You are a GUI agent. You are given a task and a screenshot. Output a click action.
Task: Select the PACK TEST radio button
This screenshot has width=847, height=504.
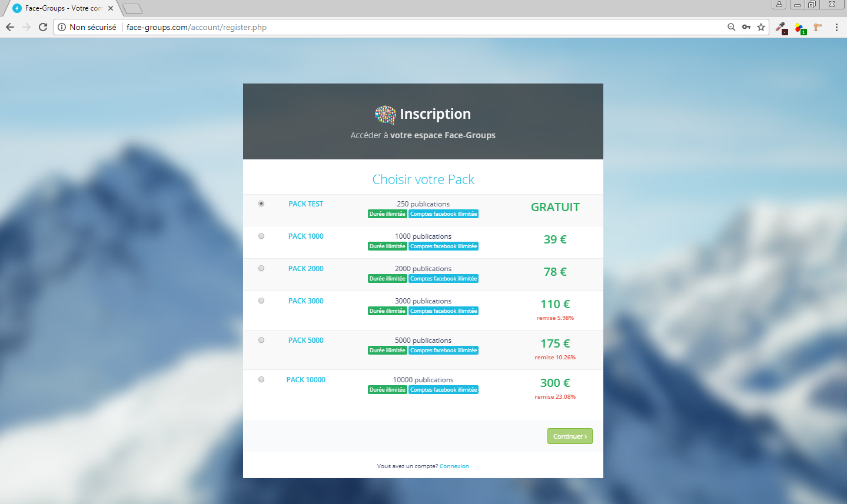[261, 203]
